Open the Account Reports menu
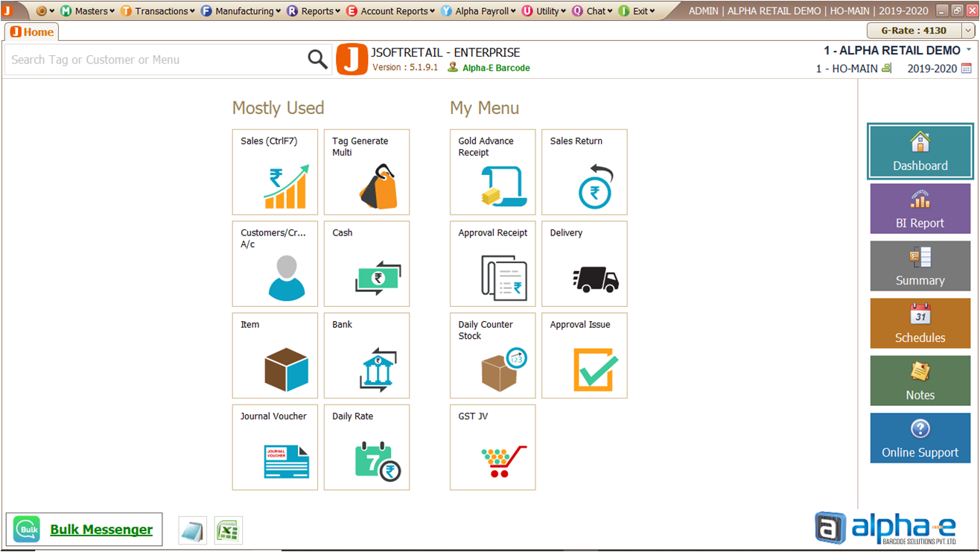 click(x=390, y=11)
